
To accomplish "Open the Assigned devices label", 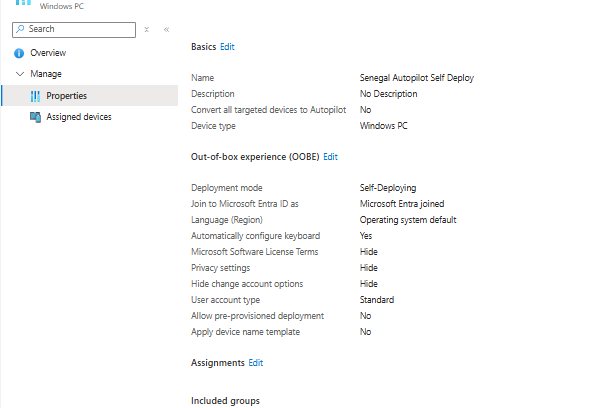I will (x=79, y=117).
